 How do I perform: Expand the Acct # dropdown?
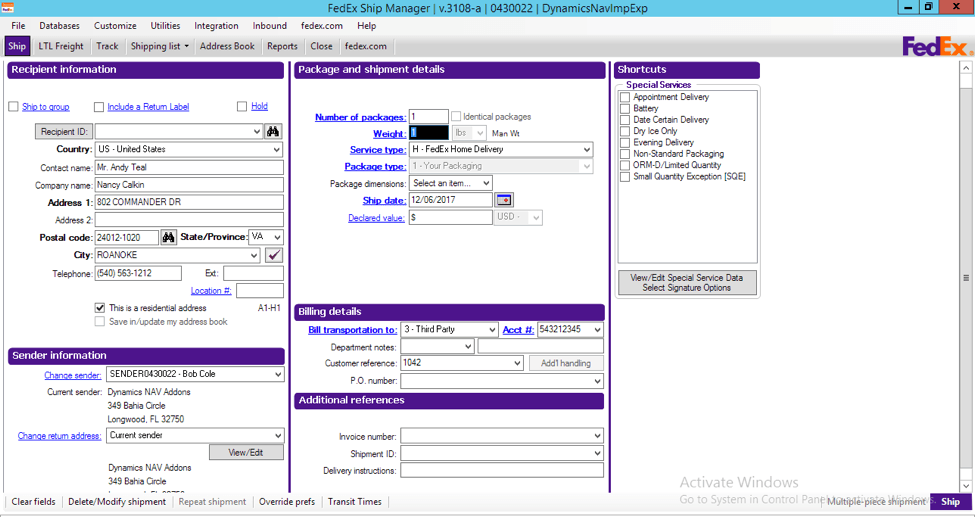(x=598, y=330)
